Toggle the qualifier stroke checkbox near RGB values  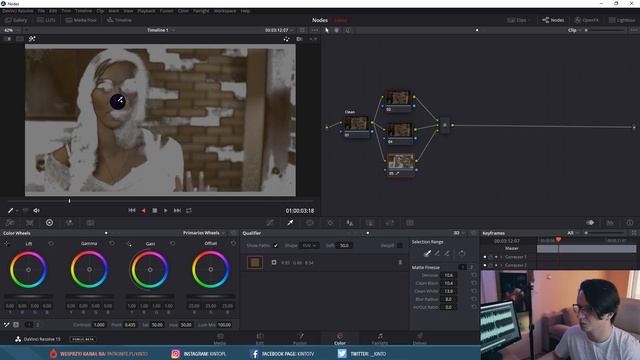pyautogui.click(x=274, y=262)
